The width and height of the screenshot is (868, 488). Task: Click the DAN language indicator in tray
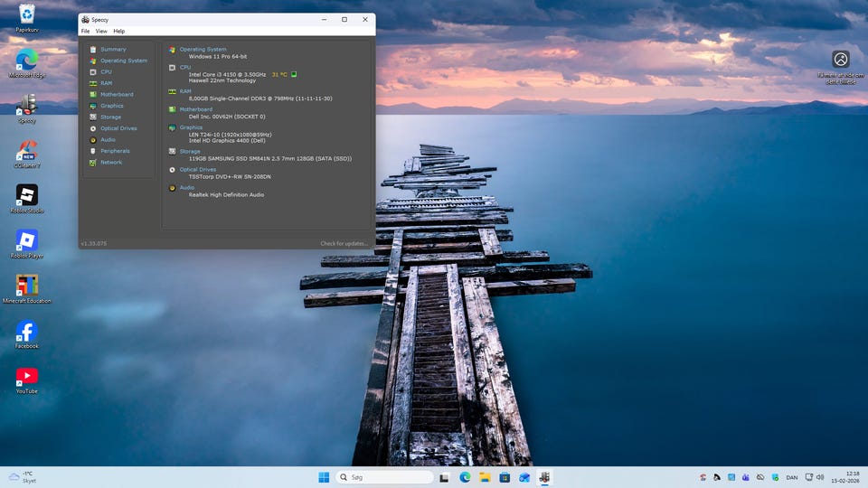click(792, 477)
